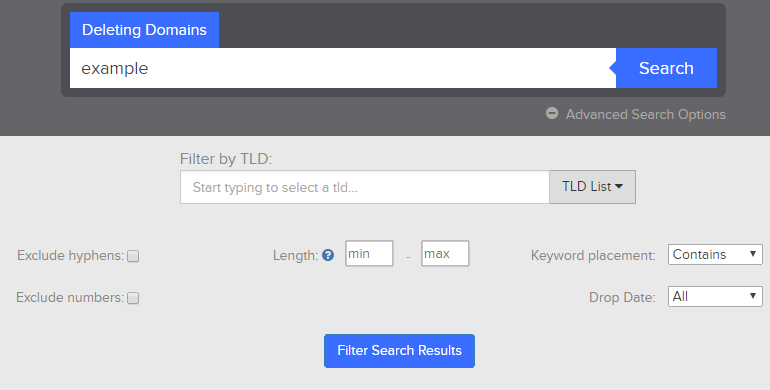
Task: Click the Exclude numbers label text
Action: coord(70,298)
